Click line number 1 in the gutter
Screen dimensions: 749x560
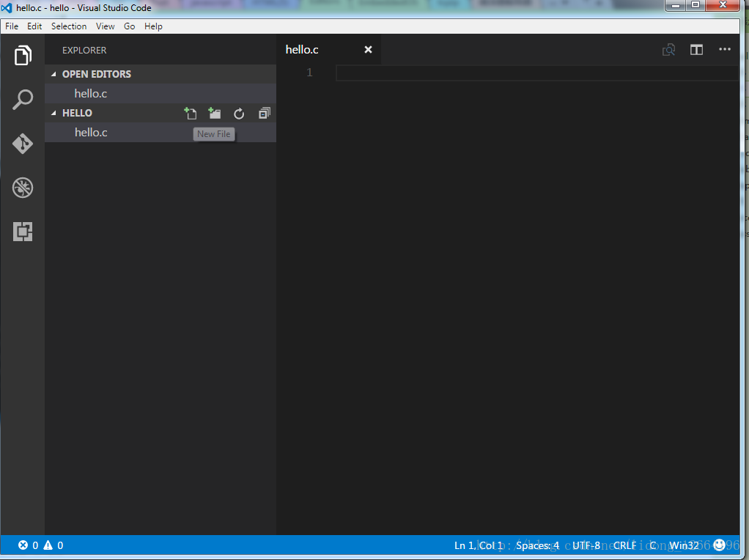click(309, 73)
